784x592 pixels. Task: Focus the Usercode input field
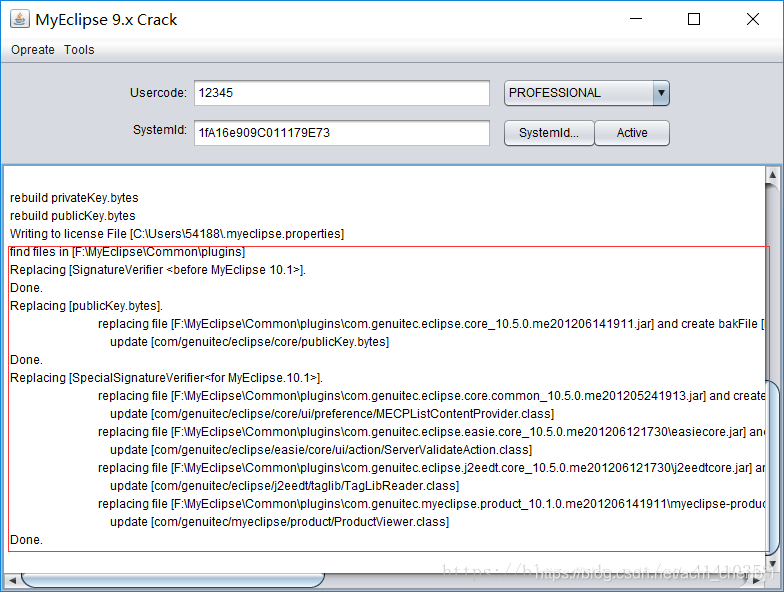click(x=342, y=93)
